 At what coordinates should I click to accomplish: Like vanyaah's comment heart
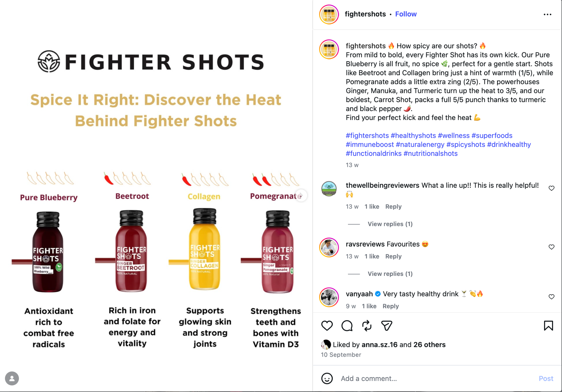(551, 296)
